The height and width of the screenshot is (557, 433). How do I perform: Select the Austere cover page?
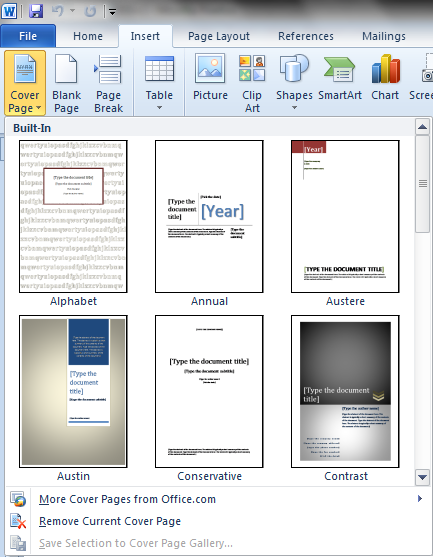(345, 216)
